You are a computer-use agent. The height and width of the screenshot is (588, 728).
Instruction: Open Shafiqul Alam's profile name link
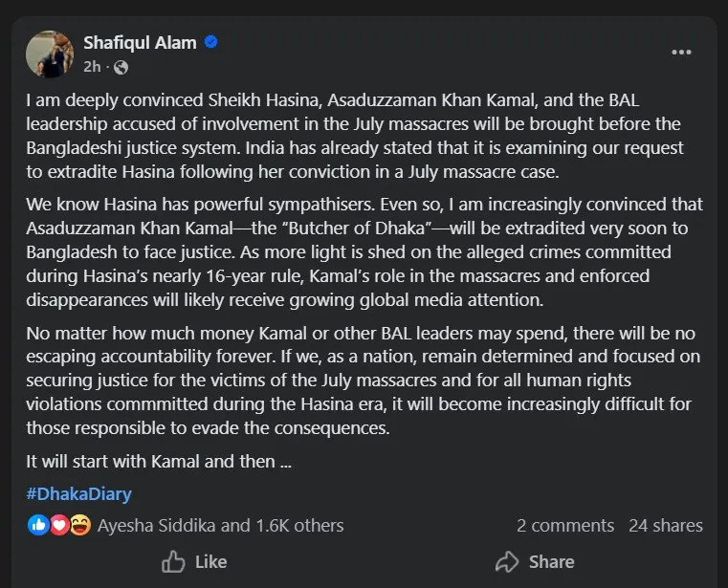click(140, 43)
